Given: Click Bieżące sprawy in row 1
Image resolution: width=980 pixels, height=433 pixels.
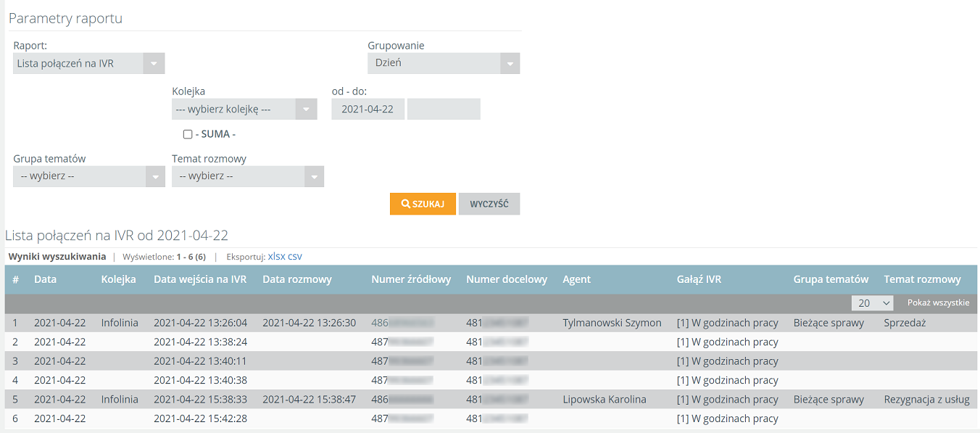Looking at the screenshot, I should 829,323.
